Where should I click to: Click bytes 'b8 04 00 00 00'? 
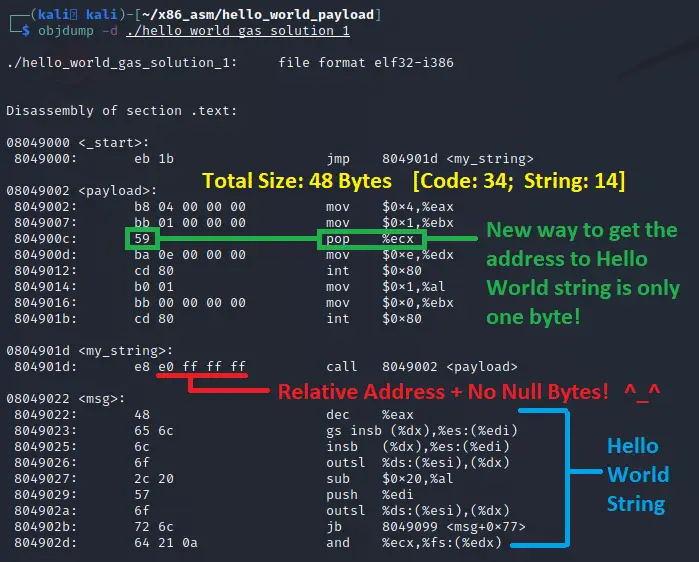pos(190,207)
